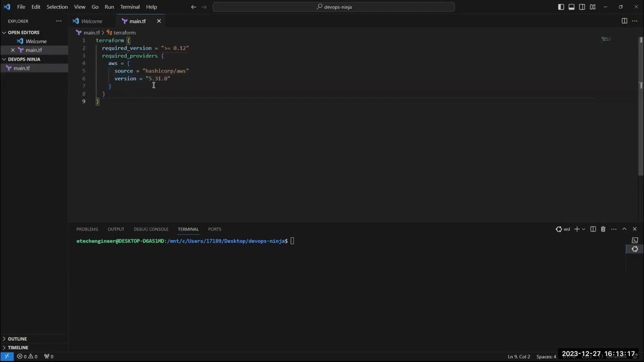Open the Customize Layout icon
644x362 pixels.
pyautogui.click(x=593, y=7)
